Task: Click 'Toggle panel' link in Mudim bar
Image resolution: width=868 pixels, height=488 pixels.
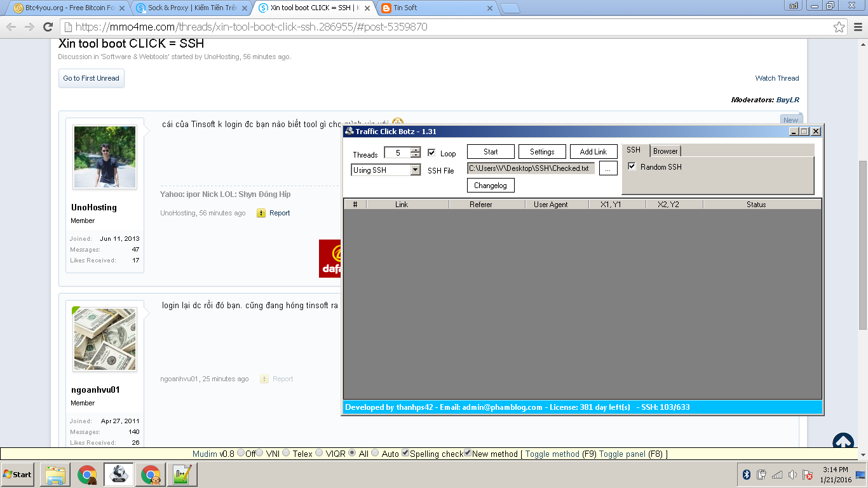Action: (x=621, y=454)
